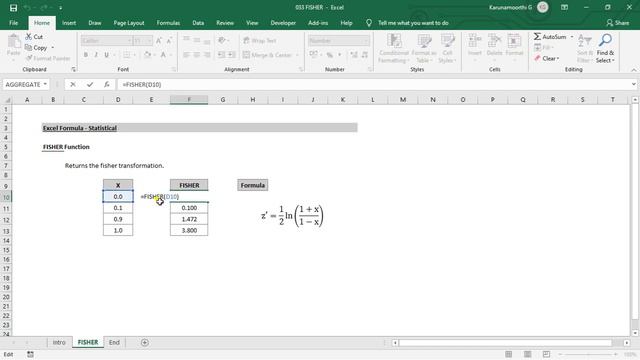Click the zoom slider in status bar

588,354
